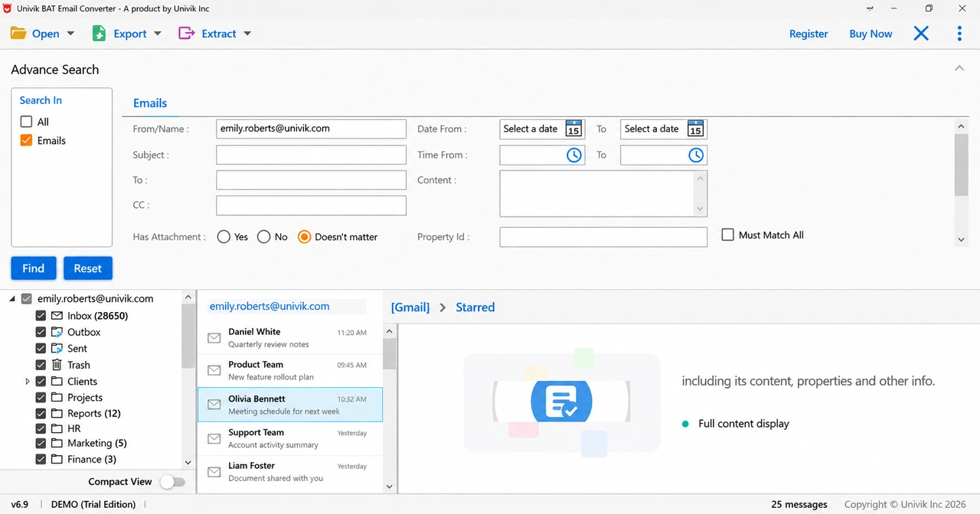Image resolution: width=980 pixels, height=514 pixels.
Task: Click the Inbox envelope icon
Action: pos(57,316)
